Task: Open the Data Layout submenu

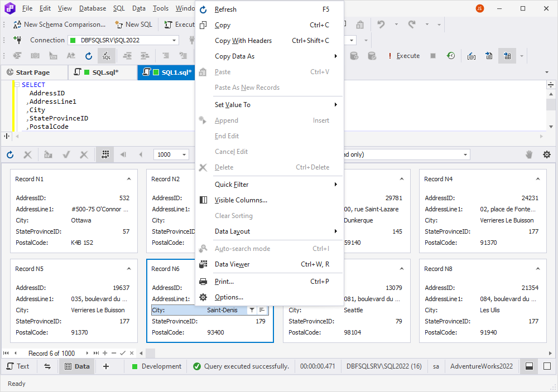Action: click(x=270, y=231)
